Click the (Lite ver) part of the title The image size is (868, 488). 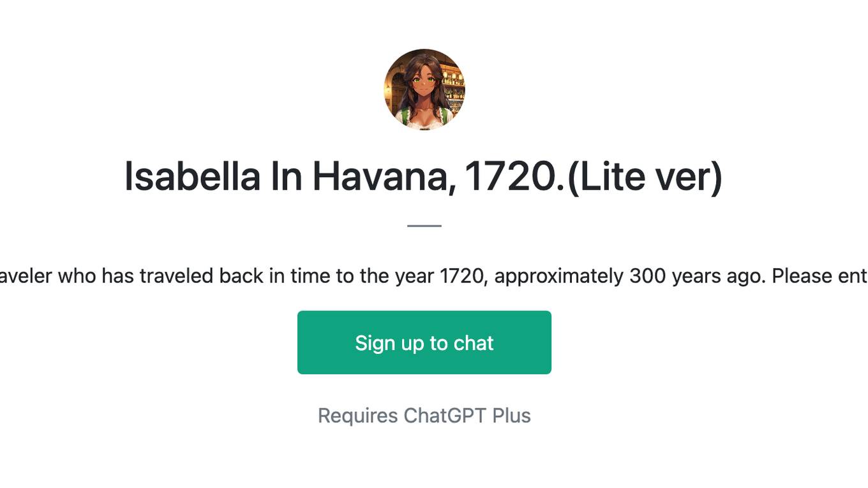click(x=645, y=177)
